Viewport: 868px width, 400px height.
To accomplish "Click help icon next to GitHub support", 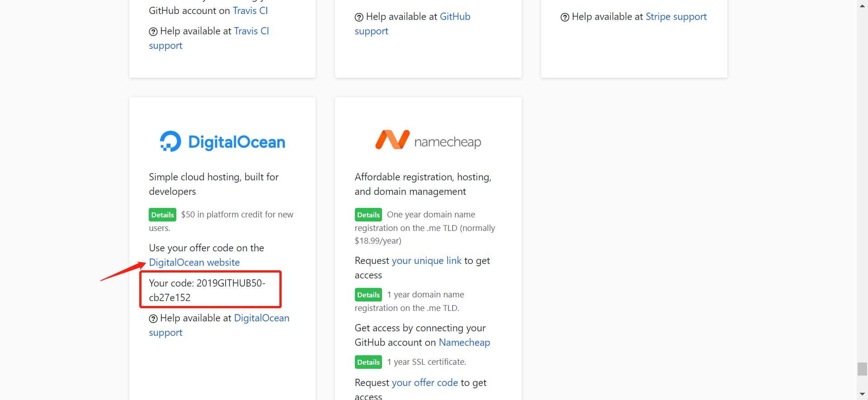I will (x=359, y=17).
